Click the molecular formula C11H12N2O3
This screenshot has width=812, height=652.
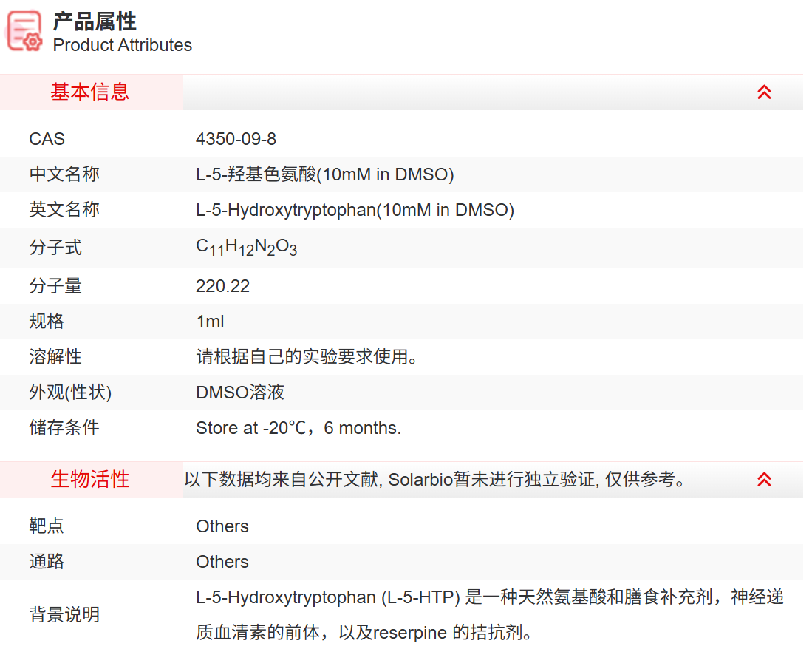tap(246, 248)
